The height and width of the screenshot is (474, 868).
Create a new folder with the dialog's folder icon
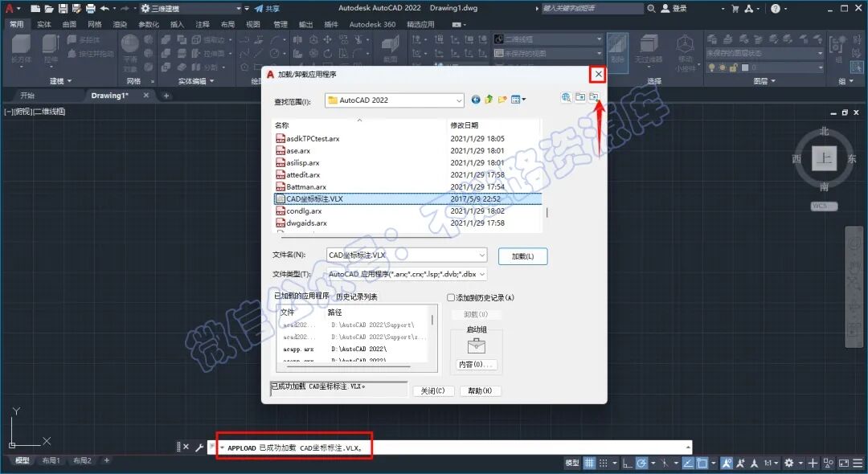tap(502, 100)
